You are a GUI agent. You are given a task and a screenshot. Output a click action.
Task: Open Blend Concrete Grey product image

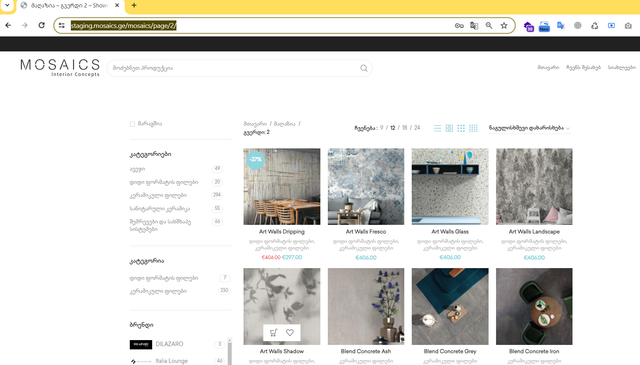tap(450, 307)
